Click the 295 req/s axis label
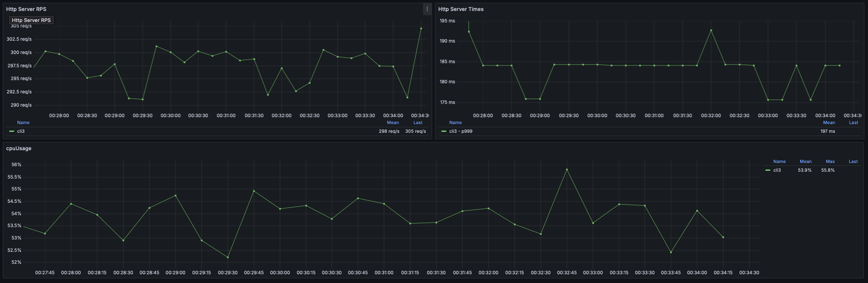 (21, 79)
